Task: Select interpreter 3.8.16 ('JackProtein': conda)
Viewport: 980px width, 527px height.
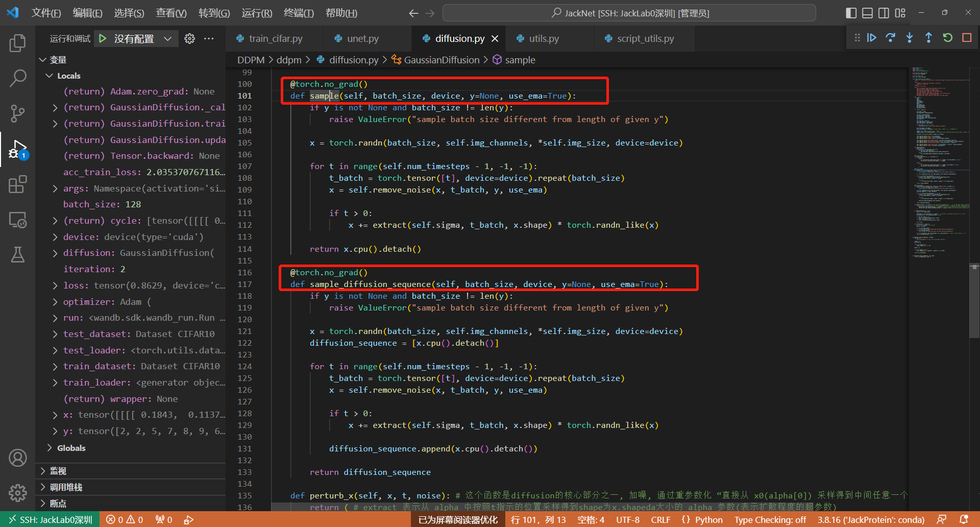Action: 871,520
